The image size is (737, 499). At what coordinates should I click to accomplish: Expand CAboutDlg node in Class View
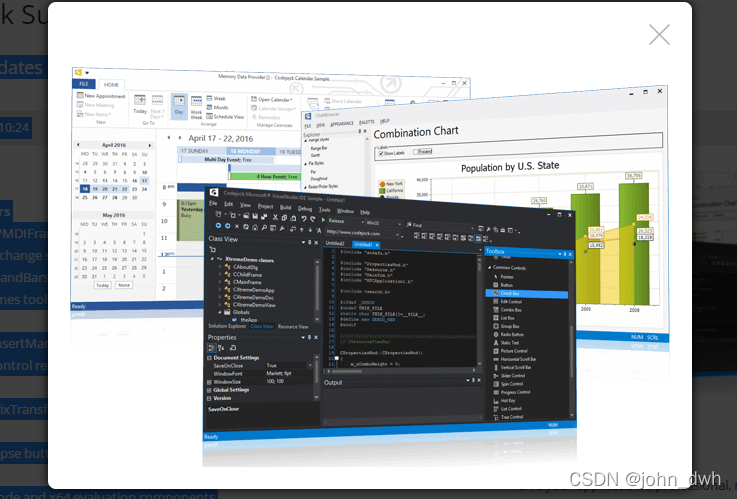pos(220,267)
